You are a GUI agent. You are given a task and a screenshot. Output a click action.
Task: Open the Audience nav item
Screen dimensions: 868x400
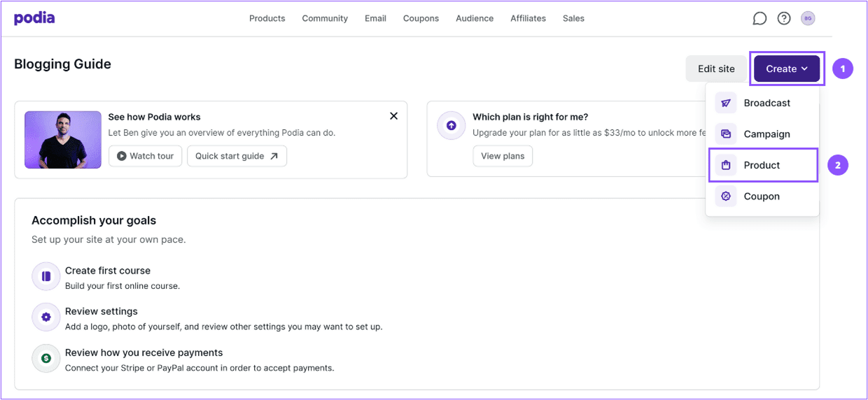(x=475, y=18)
